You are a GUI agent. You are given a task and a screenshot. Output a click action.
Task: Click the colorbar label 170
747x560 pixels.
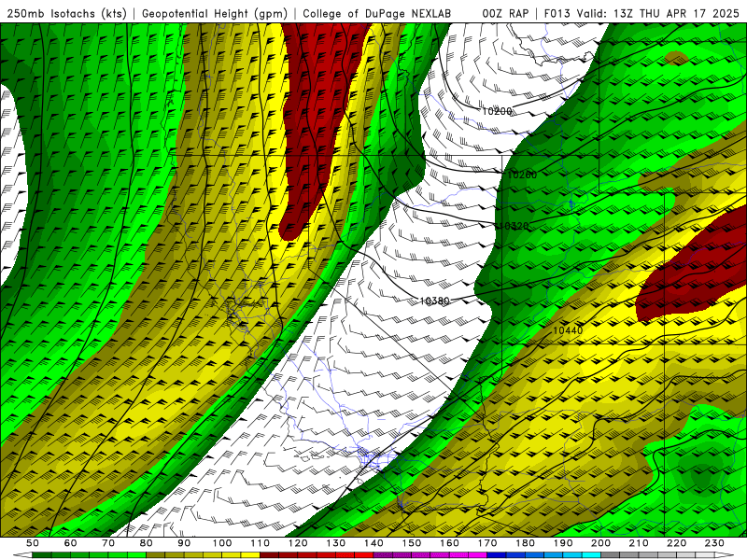487,543
